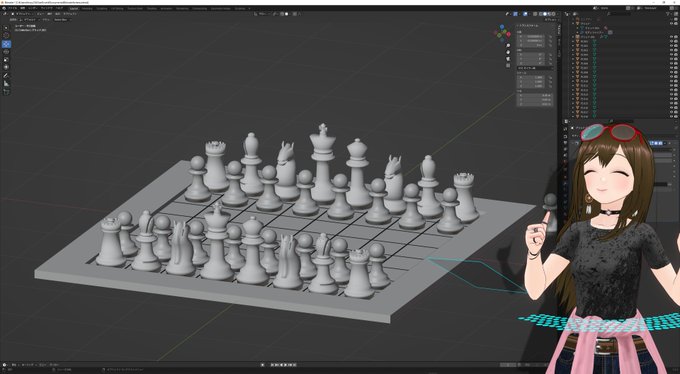Image resolution: width=680 pixels, height=374 pixels.
Task: Choose the Scale tool in viewport toolbar
Action: pos(6,59)
